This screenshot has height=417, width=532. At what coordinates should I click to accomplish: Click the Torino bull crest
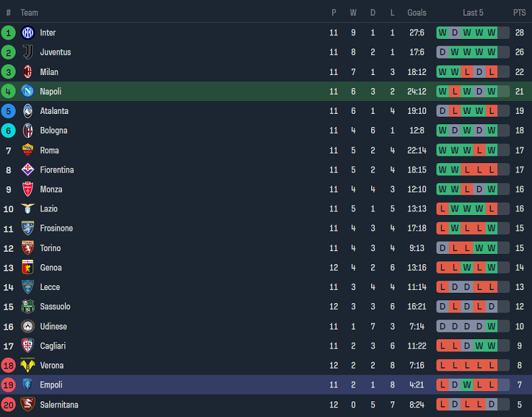pyautogui.click(x=28, y=248)
